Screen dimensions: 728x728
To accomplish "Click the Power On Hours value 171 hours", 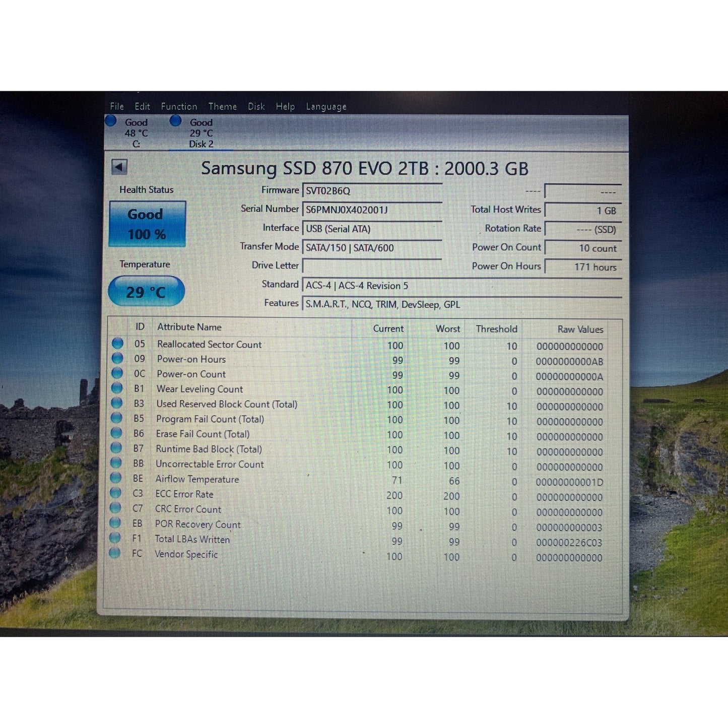I will [x=583, y=267].
